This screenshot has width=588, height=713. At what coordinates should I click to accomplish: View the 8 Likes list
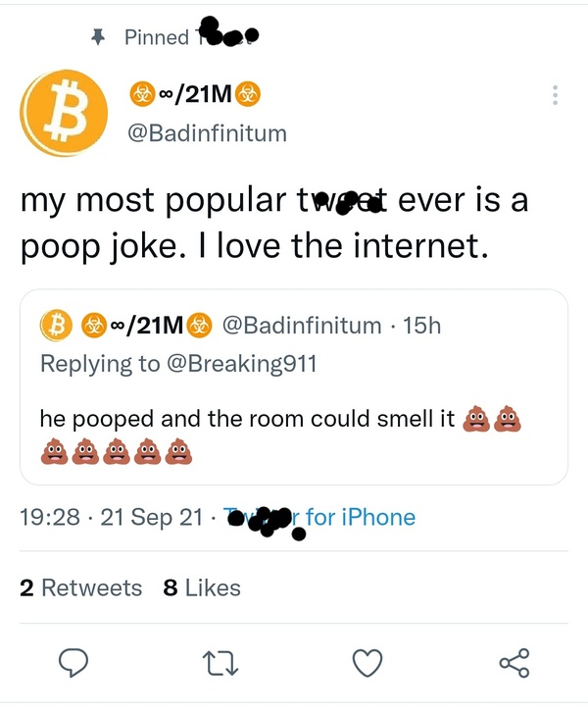tap(202, 587)
